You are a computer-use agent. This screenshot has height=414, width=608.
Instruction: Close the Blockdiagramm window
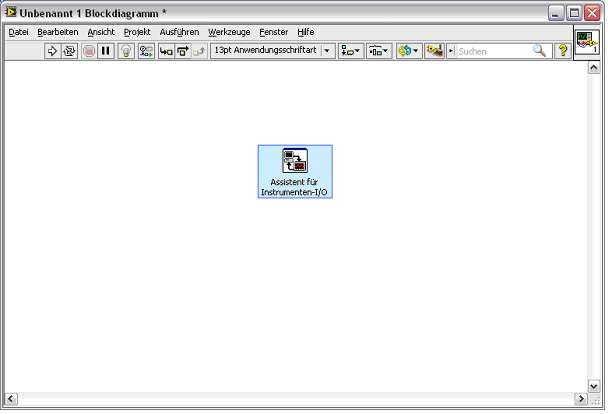point(592,13)
